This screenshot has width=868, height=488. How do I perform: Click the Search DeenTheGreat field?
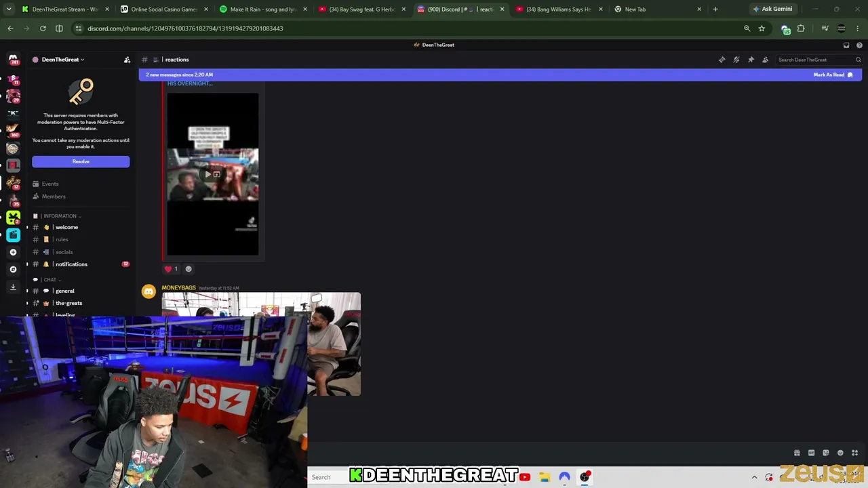[x=818, y=60]
